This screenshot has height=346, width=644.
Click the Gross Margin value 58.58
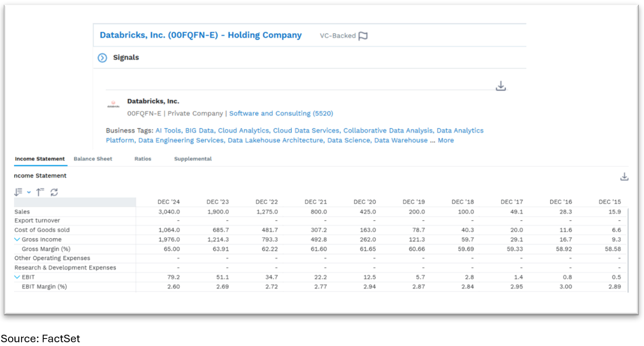point(613,249)
